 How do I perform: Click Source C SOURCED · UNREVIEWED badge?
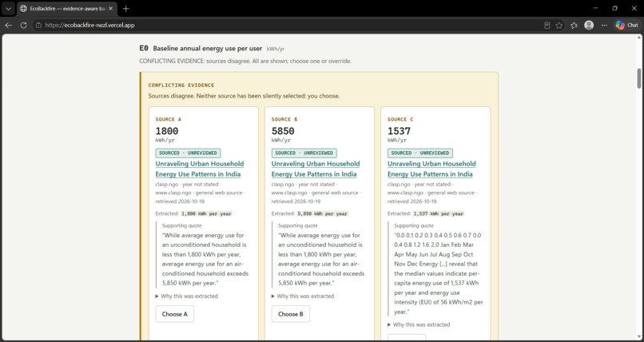[x=420, y=153]
